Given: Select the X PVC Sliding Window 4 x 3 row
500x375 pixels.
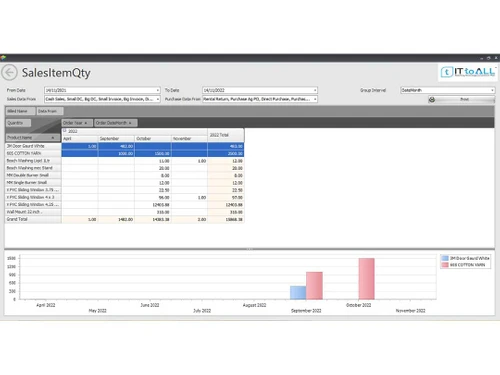Looking at the screenshot, I should [x=33, y=197].
